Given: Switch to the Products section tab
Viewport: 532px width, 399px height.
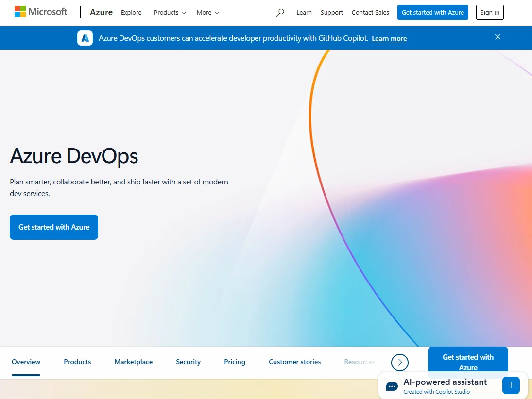Looking at the screenshot, I should 77,362.
